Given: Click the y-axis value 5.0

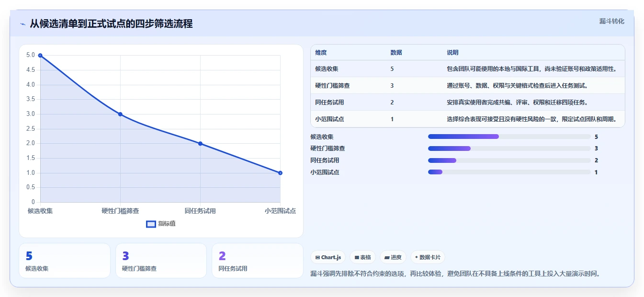Looking at the screenshot, I should click(x=31, y=55).
